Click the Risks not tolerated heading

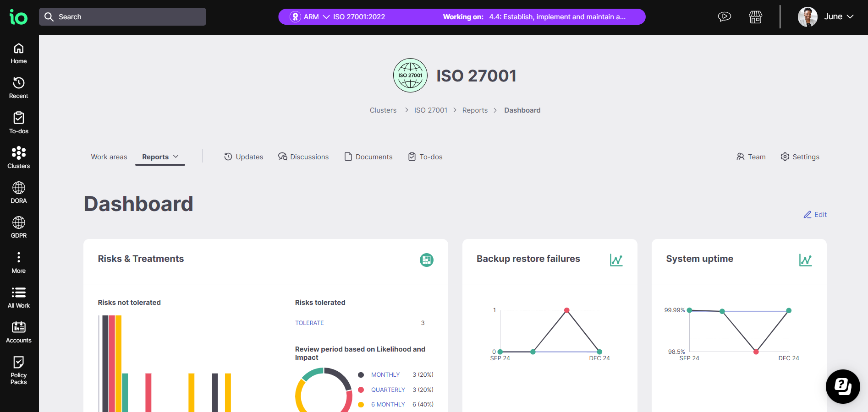pos(129,303)
